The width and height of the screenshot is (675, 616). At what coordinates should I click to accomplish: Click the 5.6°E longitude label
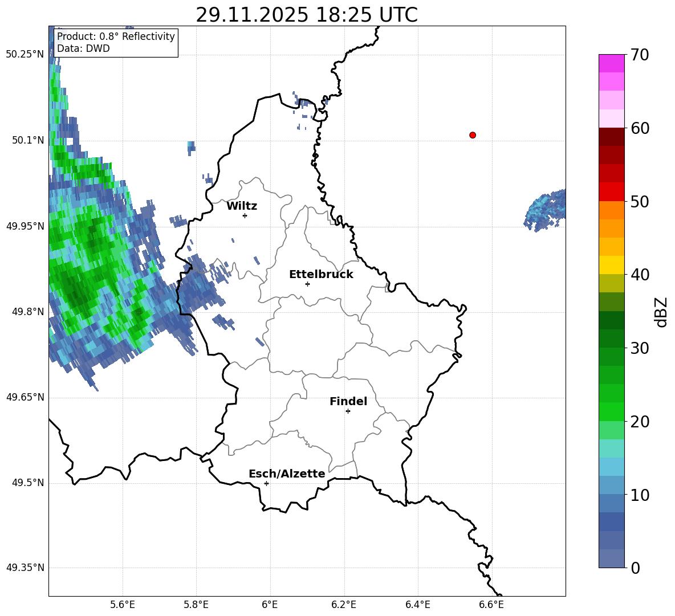click(123, 605)
